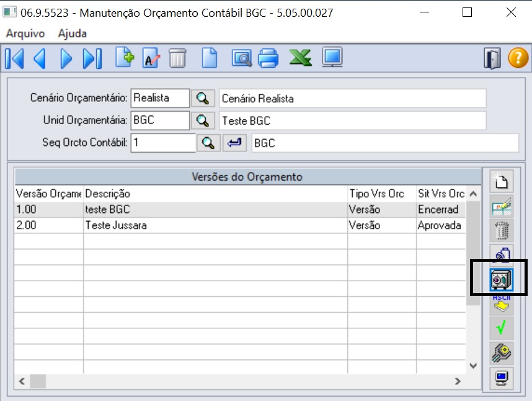Screen dimensions: 532x401
Task: Click the Teste BGC description field
Action: coord(353,121)
